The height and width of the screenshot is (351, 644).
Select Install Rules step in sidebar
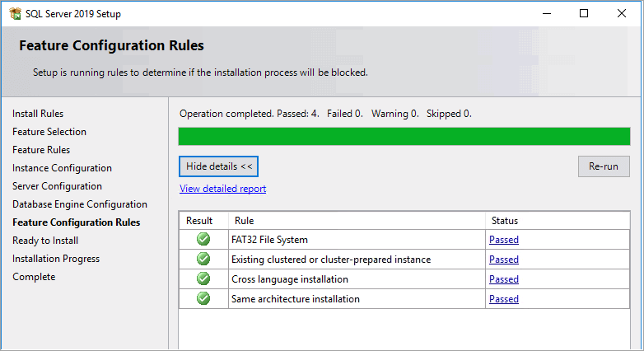38,114
